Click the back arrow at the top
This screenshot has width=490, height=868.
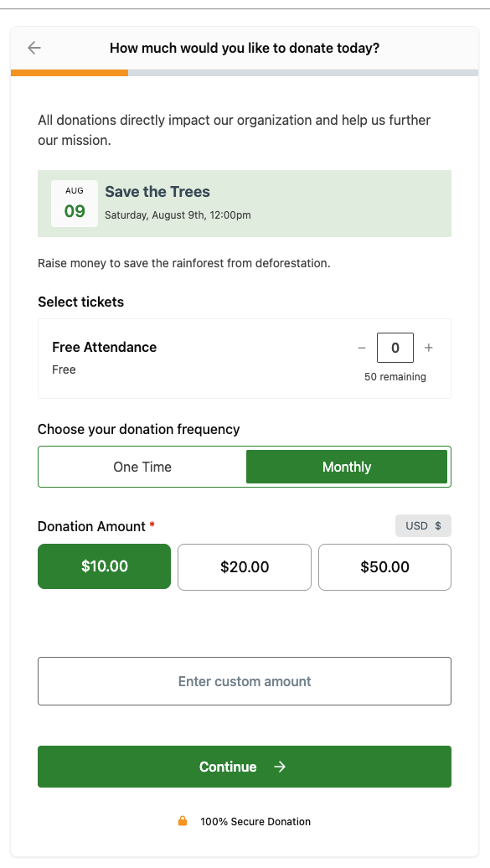click(34, 48)
